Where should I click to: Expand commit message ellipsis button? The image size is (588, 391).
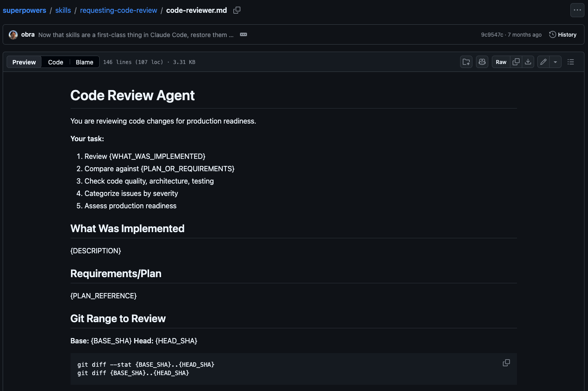(x=243, y=35)
